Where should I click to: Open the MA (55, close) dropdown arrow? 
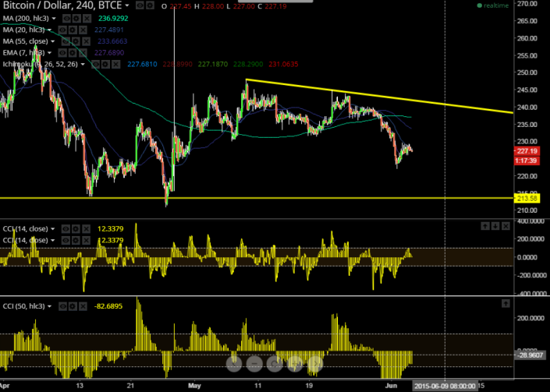point(52,41)
